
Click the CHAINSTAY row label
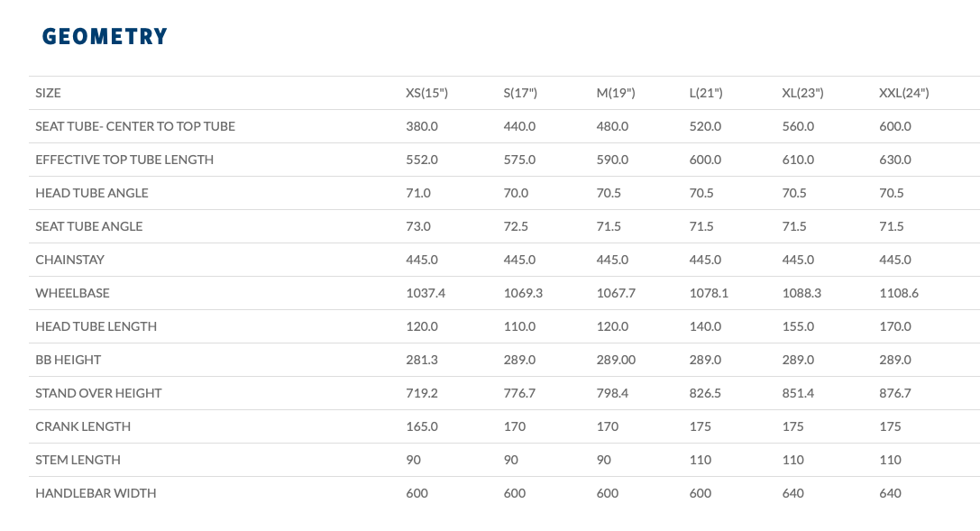click(x=70, y=260)
